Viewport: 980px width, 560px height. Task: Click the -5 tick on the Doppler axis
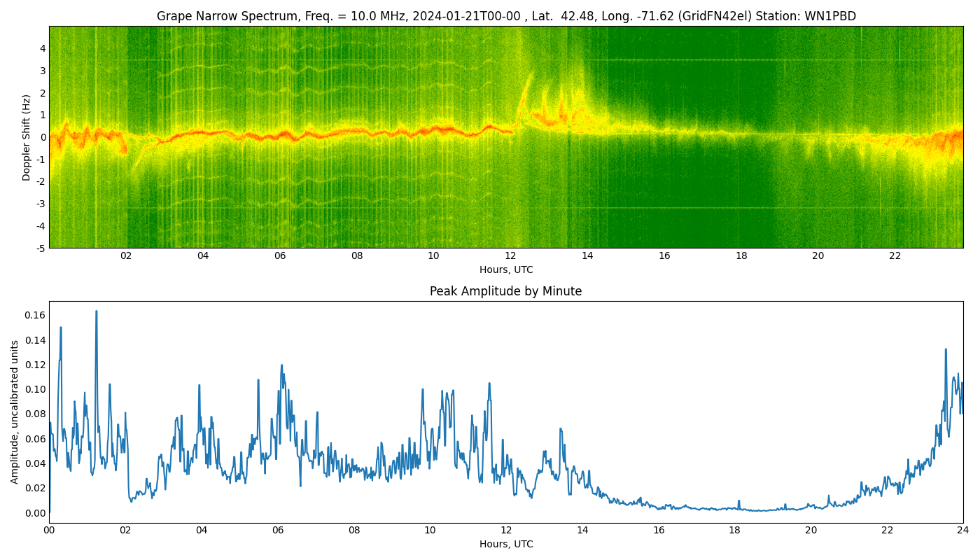[41, 248]
